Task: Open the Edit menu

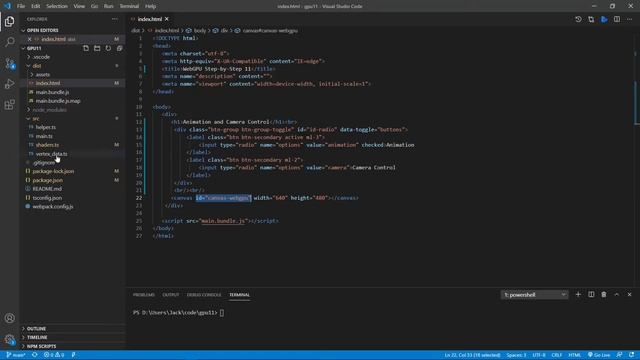Action: (36, 6)
